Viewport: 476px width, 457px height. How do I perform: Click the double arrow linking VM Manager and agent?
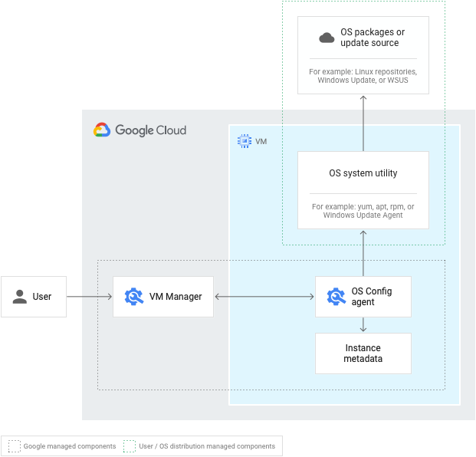[264, 297]
